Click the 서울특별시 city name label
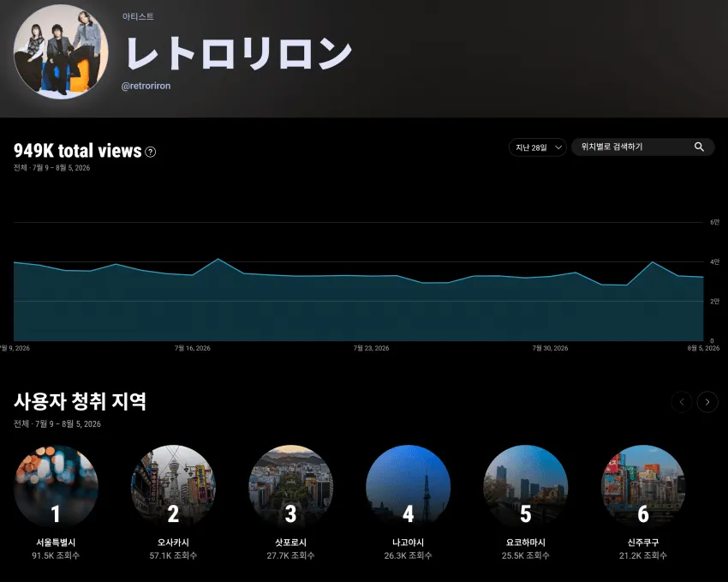Screen dimensions: 728x582 pyautogui.click(x=57, y=543)
